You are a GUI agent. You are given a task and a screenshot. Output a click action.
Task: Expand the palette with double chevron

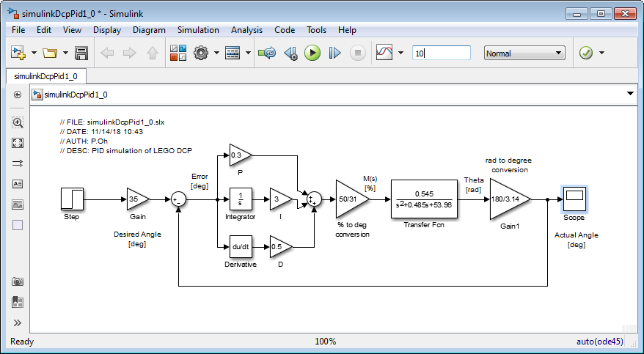click(18, 322)
